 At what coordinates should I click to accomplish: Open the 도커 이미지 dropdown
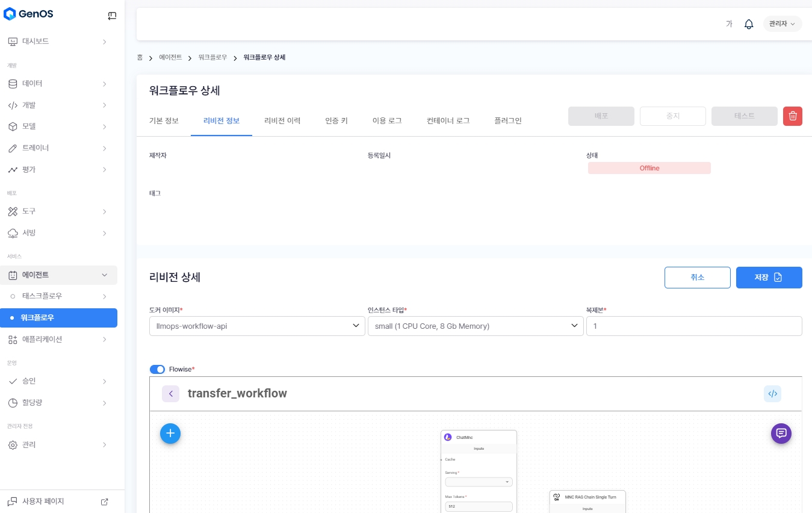point(257,326)
